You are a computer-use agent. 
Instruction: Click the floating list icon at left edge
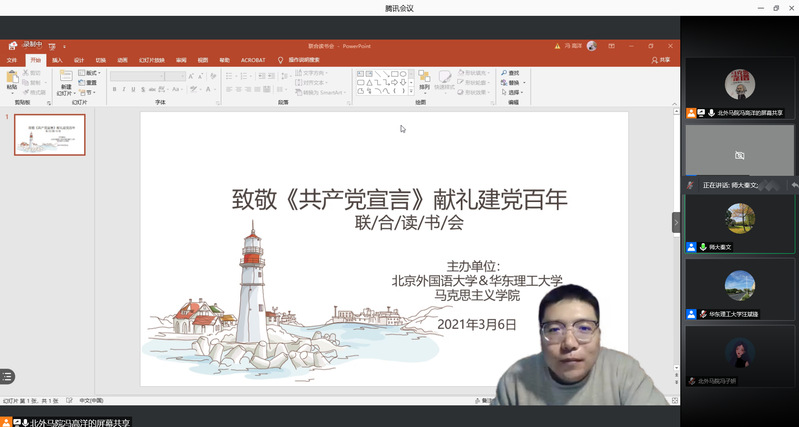coord(6,376)
